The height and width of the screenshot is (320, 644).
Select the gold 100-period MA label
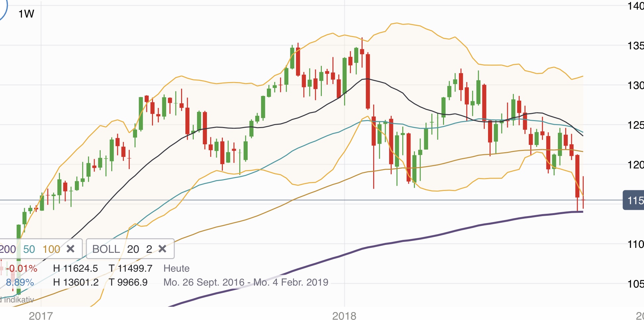click(52, 249)
